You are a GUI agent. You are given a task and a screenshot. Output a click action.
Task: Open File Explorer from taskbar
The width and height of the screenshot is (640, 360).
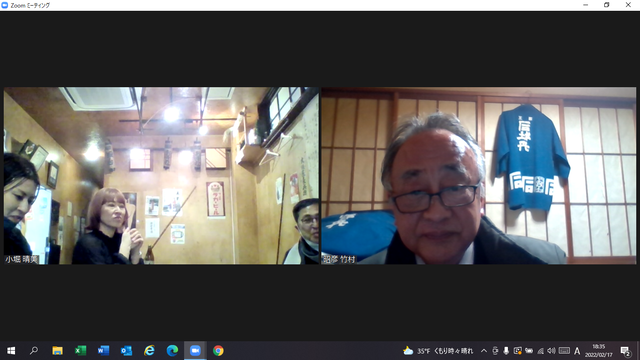(x=57, y=351)
